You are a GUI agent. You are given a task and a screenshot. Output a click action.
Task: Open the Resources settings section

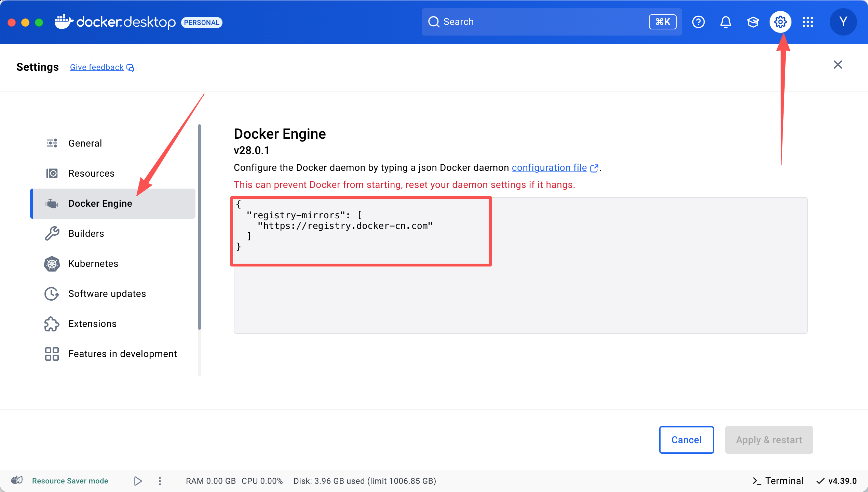[x=91, y=173]
